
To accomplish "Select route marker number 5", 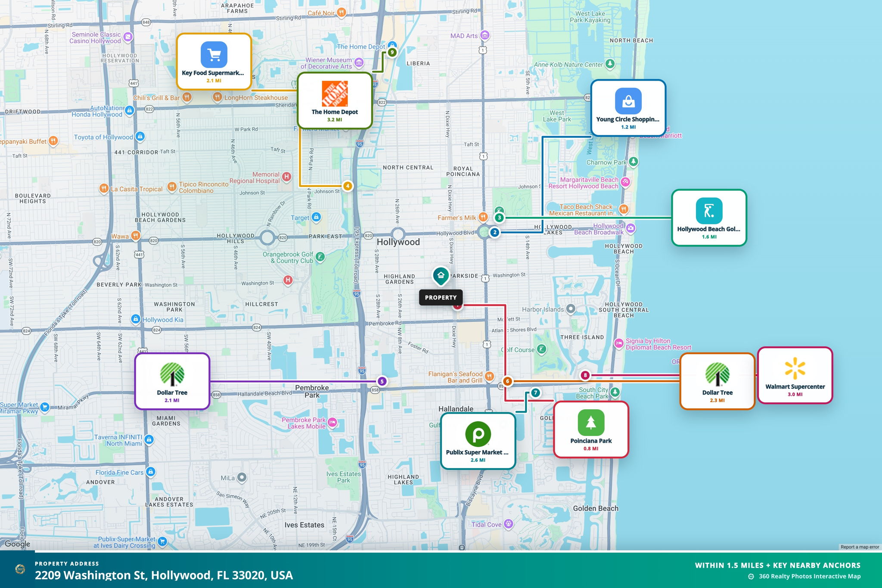I will pyautogui.click(x=382, y=381).
